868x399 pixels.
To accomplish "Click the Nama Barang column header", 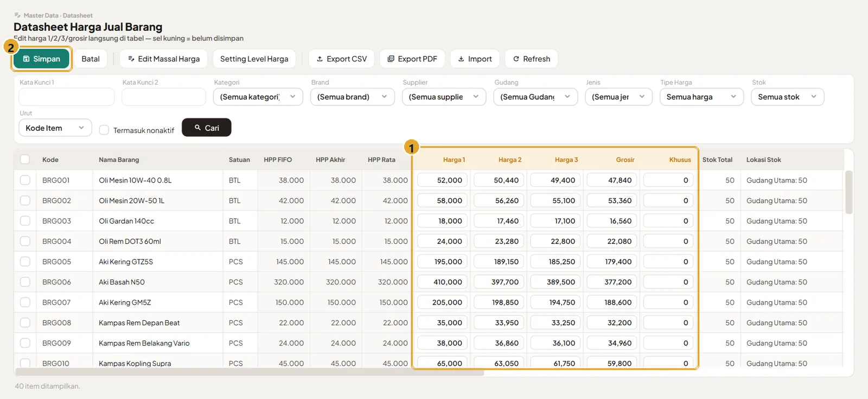I will (119, 160).
